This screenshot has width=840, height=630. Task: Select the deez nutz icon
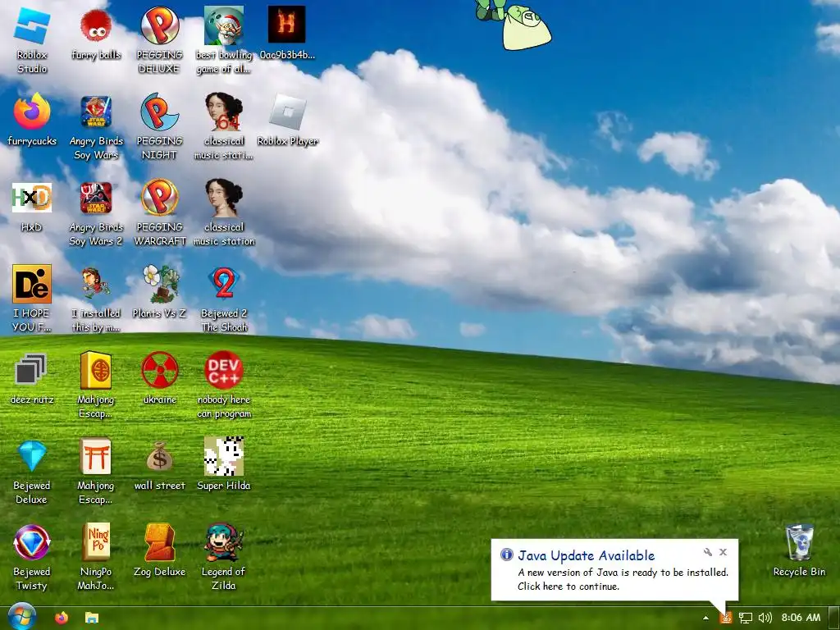point(32,378)
